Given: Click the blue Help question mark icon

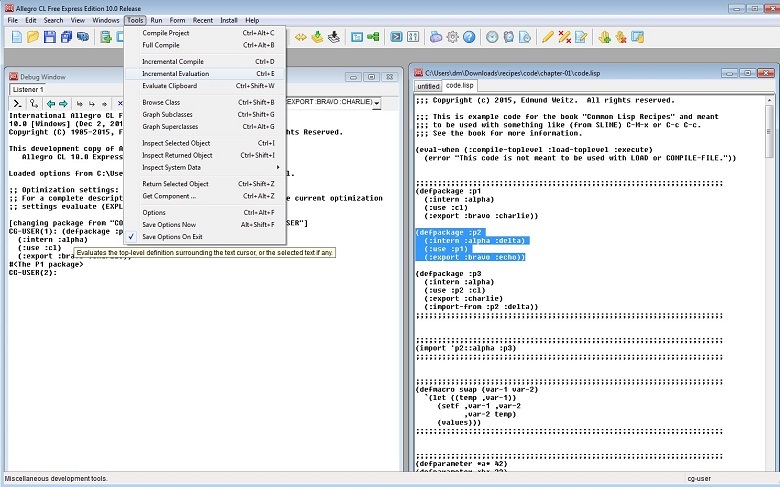Looking at the screenshot, I should point(470,37).
